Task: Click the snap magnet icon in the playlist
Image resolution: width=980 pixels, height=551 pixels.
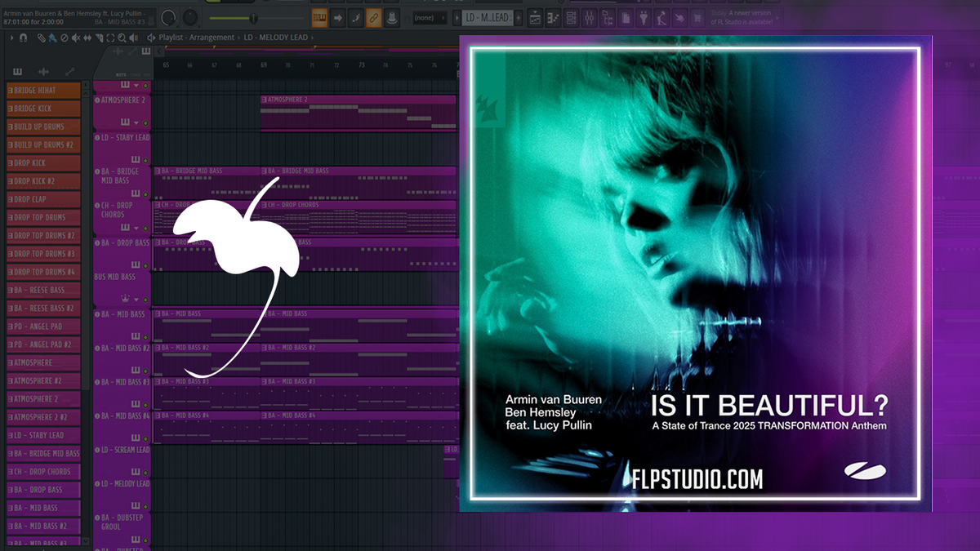Action: 23,38
